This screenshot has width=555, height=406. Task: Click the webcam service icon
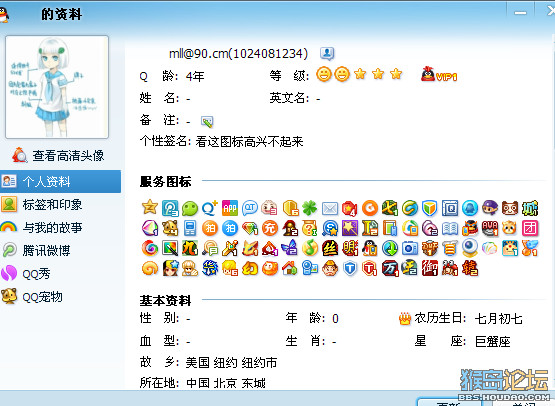click(x=469, y=248)
